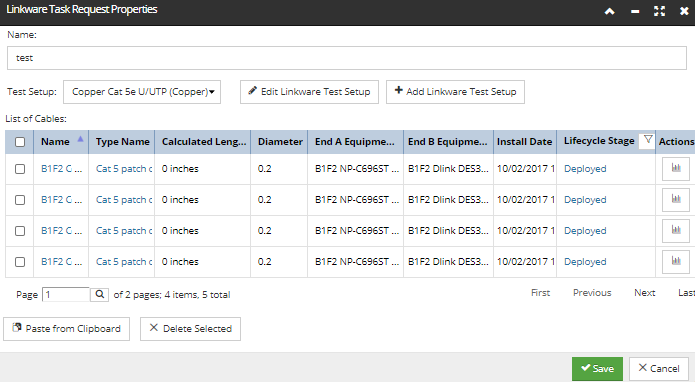This screenshot has height=382, width=695.
Task: Click Paste from Clipboard button
Action: point(66,329)
